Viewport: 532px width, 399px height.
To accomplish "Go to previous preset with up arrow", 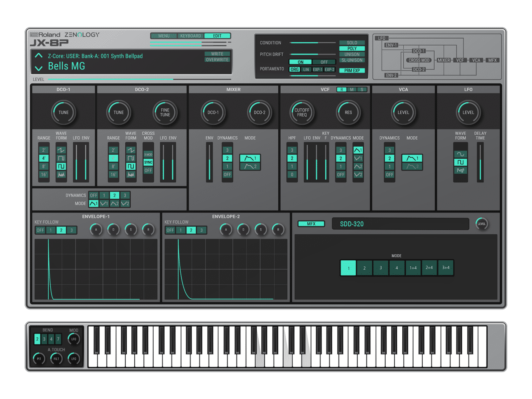I will (39, 56).
